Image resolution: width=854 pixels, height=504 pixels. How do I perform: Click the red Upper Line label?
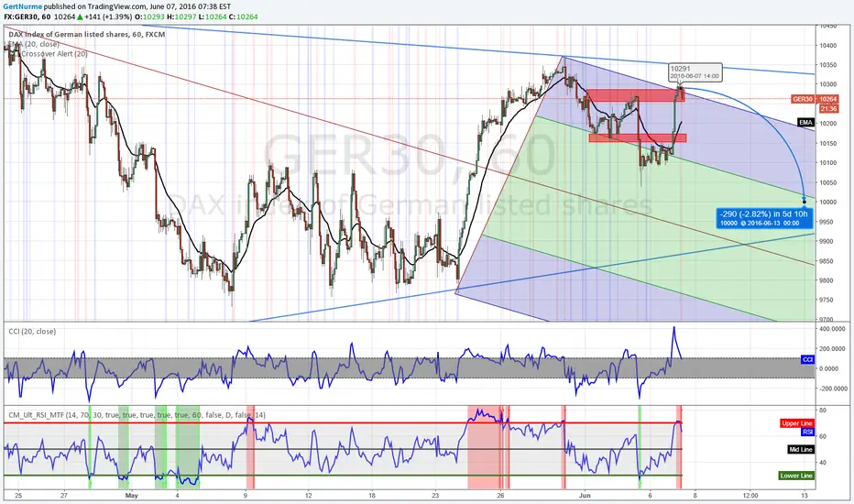click(797, 423)
